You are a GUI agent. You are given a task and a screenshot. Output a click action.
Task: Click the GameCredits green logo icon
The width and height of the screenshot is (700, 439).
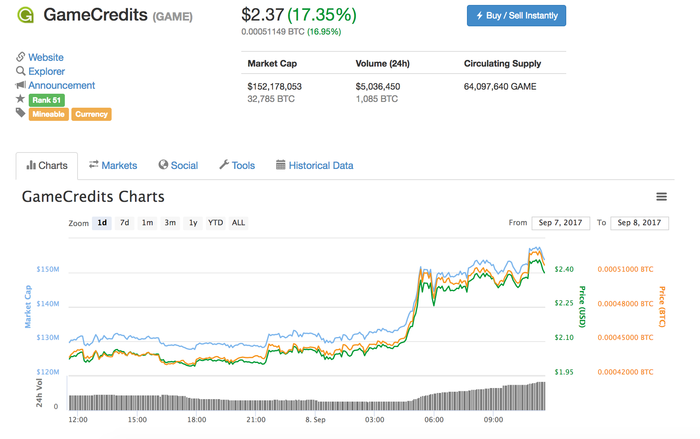coord(25,15)
